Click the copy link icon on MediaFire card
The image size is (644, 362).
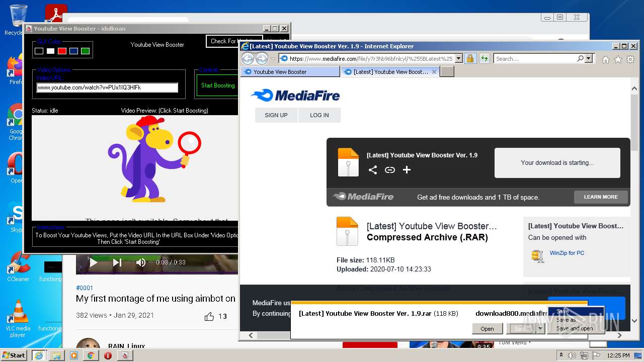[390, 170]
